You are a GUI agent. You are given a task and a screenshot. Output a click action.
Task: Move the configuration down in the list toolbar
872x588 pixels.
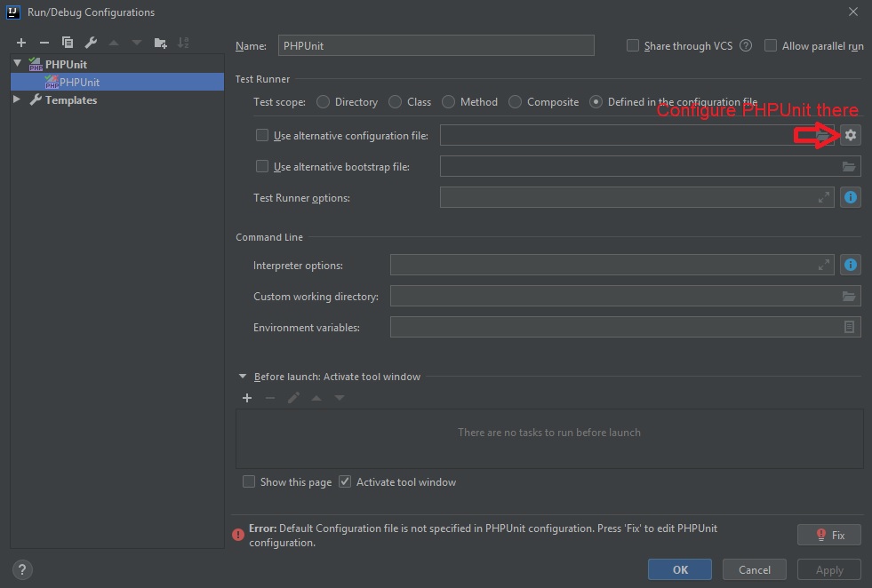[x=137, y=43]
